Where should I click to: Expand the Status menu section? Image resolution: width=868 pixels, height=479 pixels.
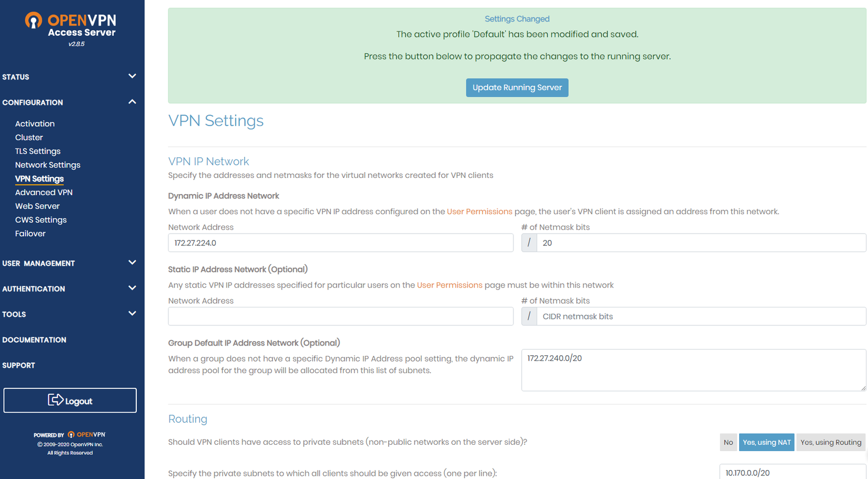69,77
